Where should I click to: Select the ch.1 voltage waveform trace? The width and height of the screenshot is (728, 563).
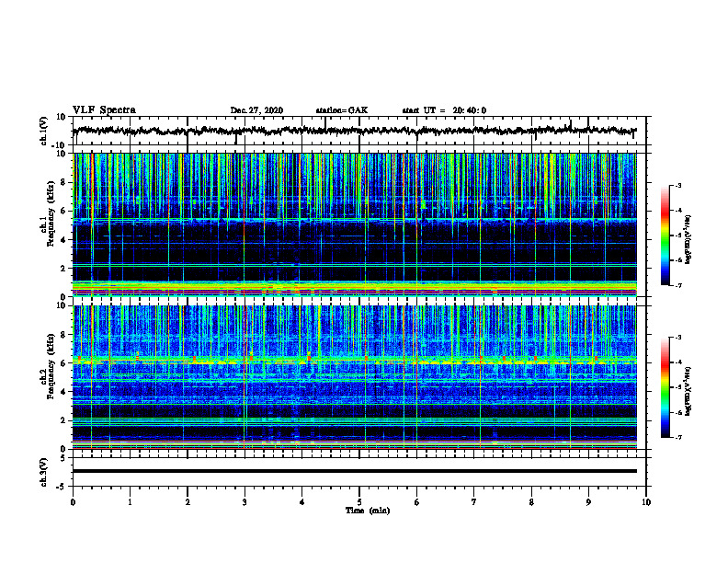click(x=354, y=131)
